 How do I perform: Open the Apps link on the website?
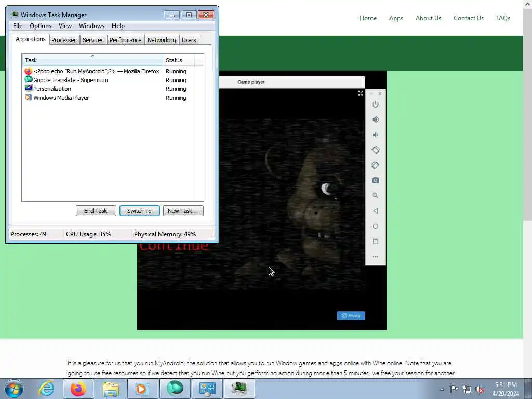pos(396,18)
